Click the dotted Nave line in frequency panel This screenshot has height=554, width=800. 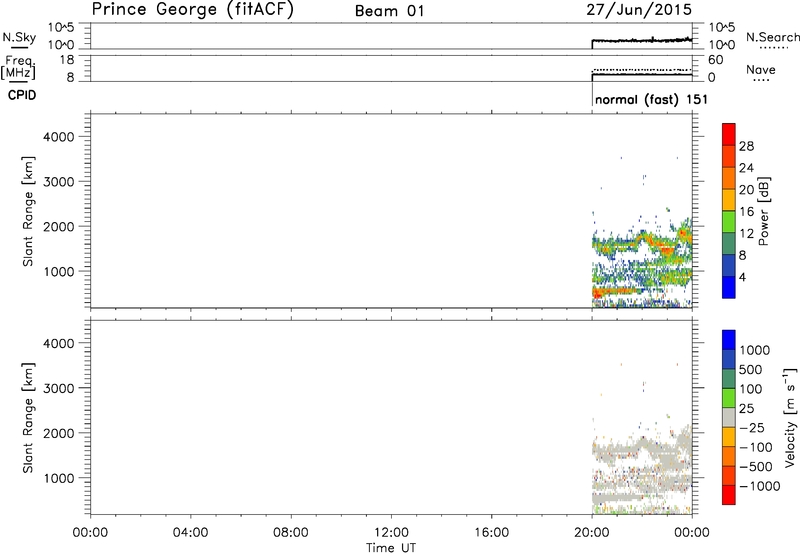coord(642,70)
